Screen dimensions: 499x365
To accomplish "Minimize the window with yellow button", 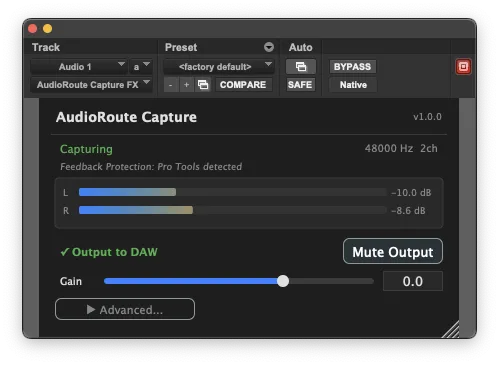I will coord(48,29).
